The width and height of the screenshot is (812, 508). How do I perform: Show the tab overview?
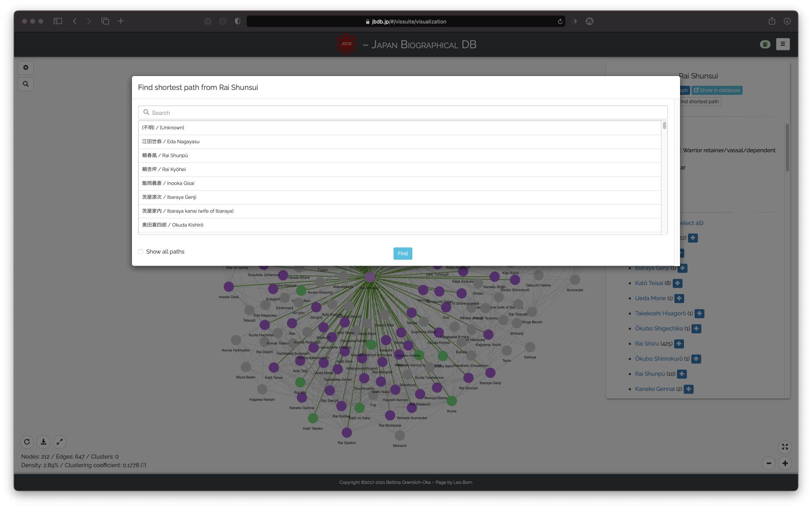(x=105, y=21)
